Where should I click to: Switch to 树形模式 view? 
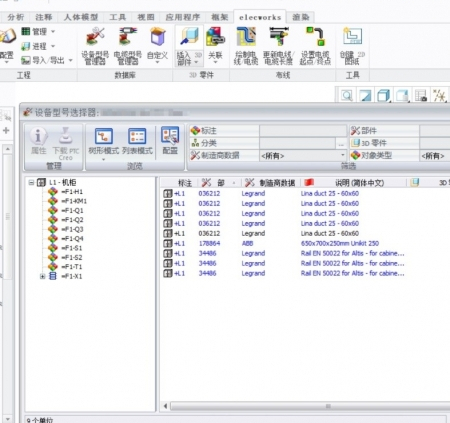click(x=104, y=136)
